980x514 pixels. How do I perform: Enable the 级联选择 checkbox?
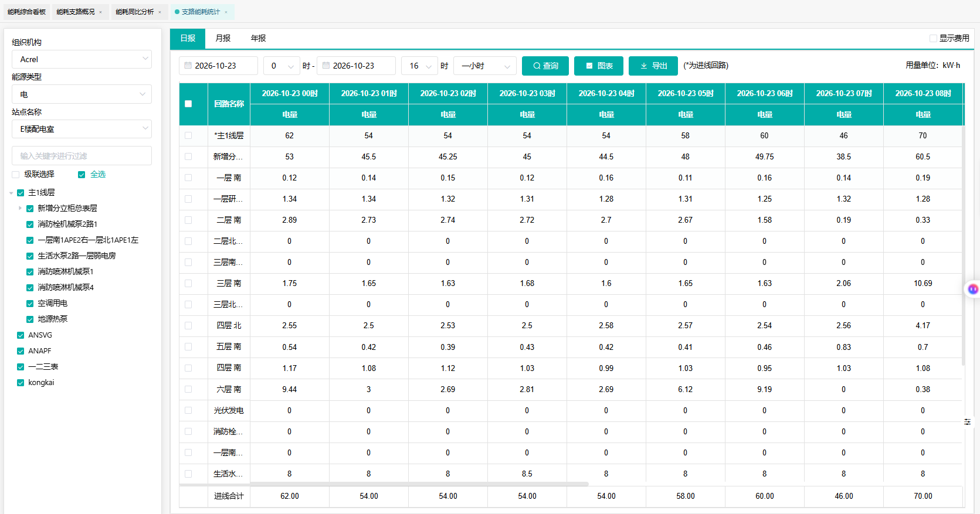coord(16,174)
